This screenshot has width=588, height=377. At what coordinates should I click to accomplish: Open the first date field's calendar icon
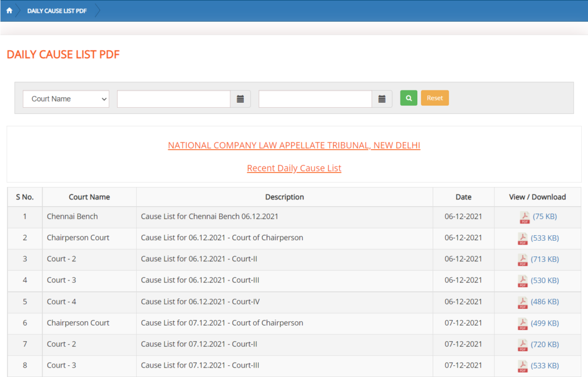coord(240,99)
